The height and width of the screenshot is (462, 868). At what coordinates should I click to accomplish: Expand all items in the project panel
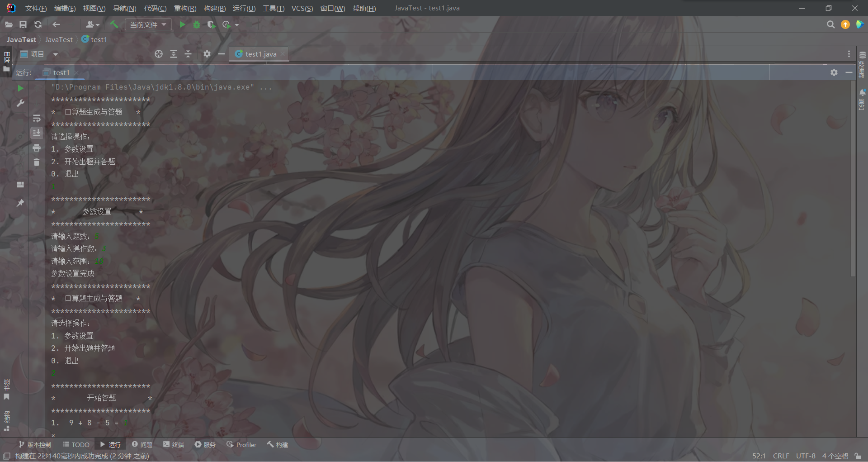(x=174, y=54)
